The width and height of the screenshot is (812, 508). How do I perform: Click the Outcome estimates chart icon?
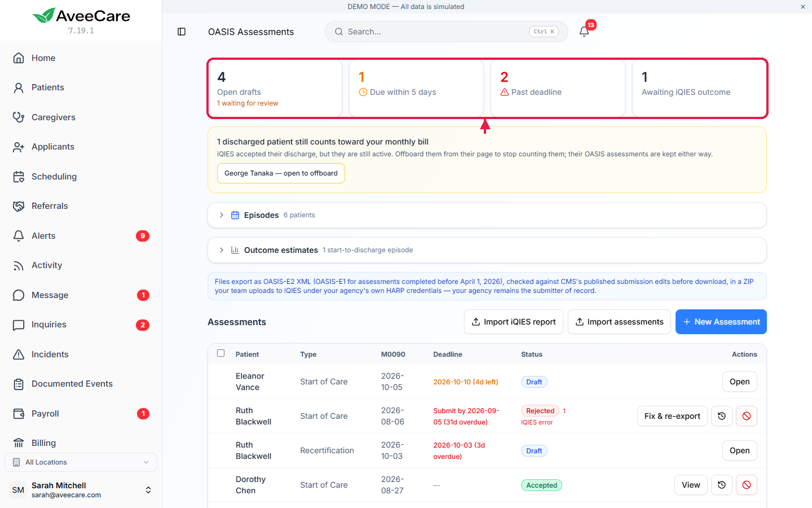pyautogui.click(x=235, y=250)
